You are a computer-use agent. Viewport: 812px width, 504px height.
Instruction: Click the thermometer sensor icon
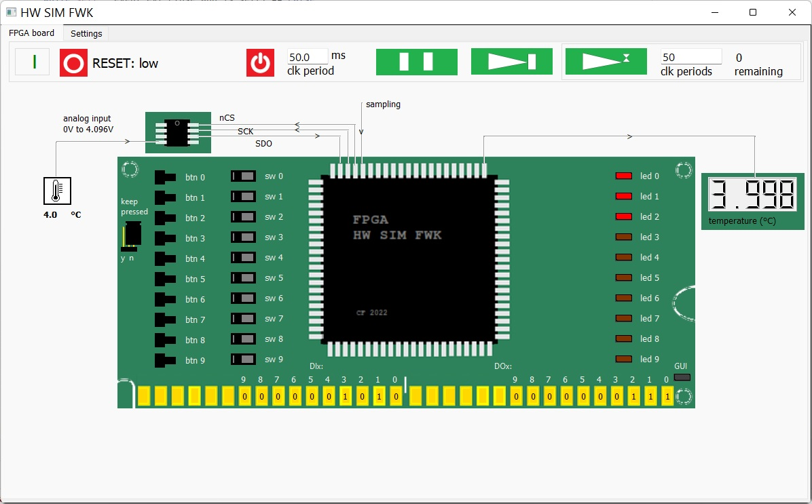(x=57, y=191)
